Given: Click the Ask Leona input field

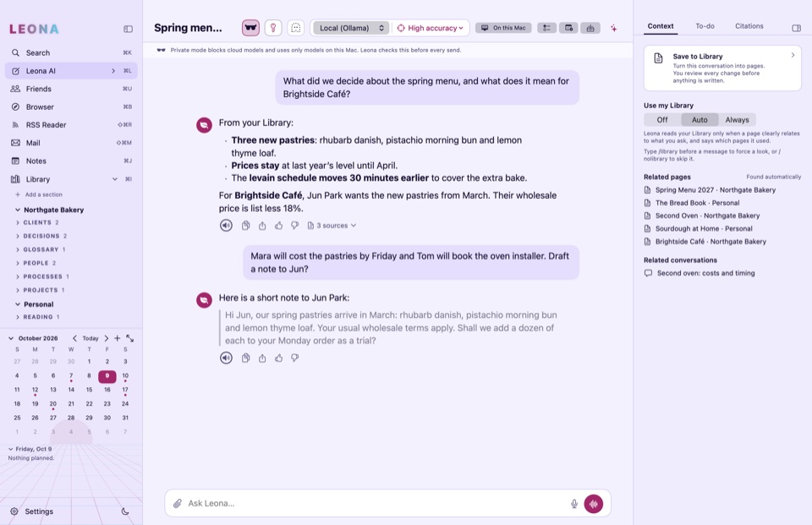Looking at the screenshot, I should click(x=376, y=503).
